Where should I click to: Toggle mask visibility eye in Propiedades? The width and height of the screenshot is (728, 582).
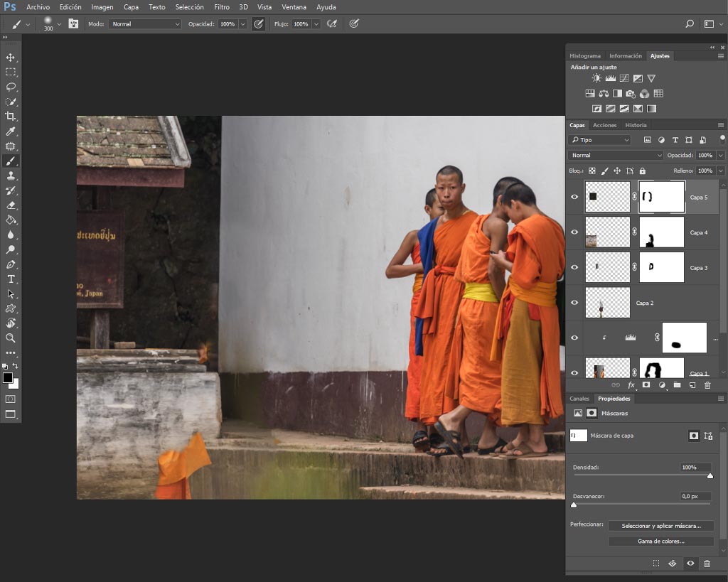pyautogui.click(x=690, y=564)
